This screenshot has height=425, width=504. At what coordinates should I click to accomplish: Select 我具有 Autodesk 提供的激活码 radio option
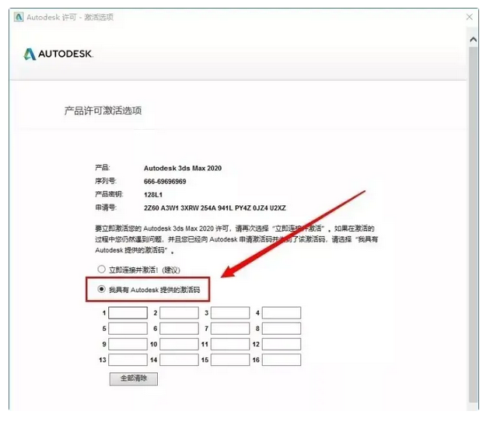(x=102, y=289)
